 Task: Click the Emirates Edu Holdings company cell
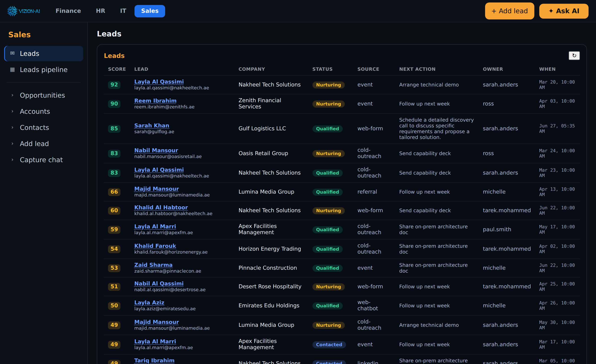pyautogui.click(x=269, y=305)
